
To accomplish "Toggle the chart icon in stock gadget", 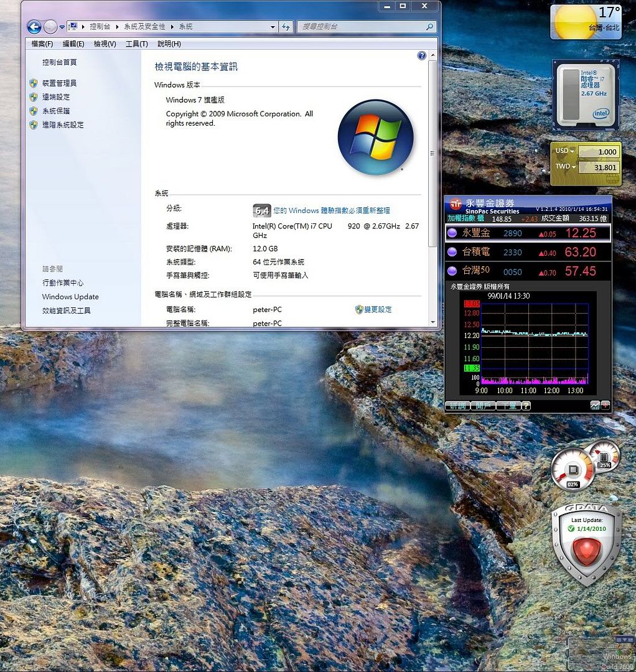I will [595, 406].
